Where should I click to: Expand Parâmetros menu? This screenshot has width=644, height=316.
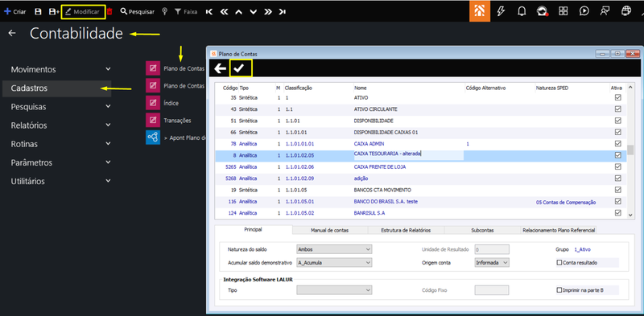pos(61,162)
